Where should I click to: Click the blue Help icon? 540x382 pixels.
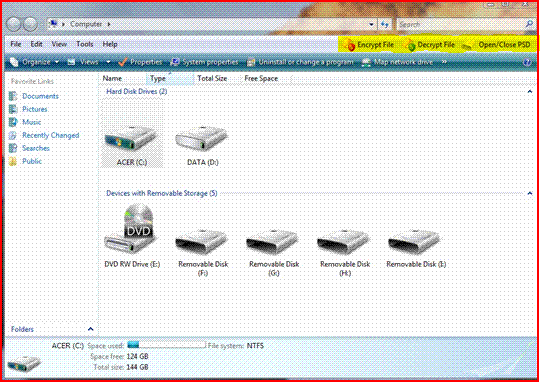[526, 62]
